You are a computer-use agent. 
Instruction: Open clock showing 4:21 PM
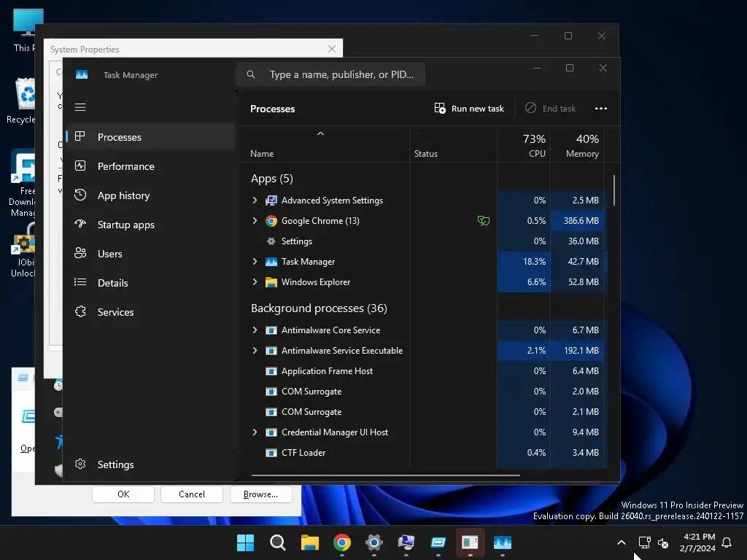click(x=697, y=542)
